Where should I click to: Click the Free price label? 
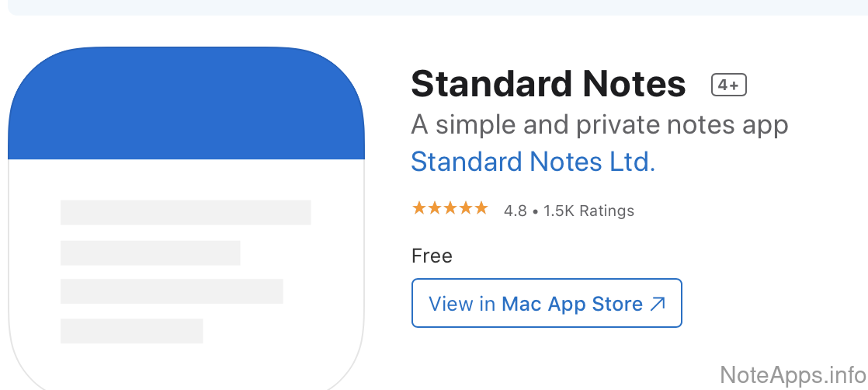pos(432,256)
